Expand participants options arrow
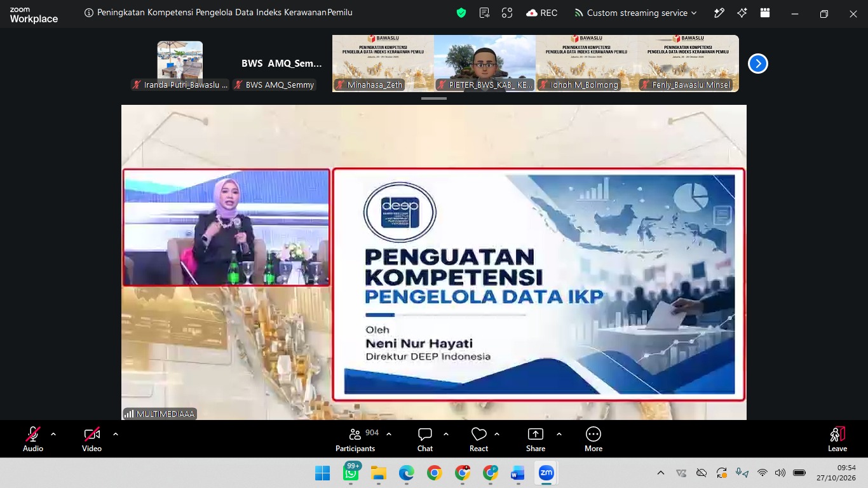Screen dimensions: 868x488 click(389, 434)
